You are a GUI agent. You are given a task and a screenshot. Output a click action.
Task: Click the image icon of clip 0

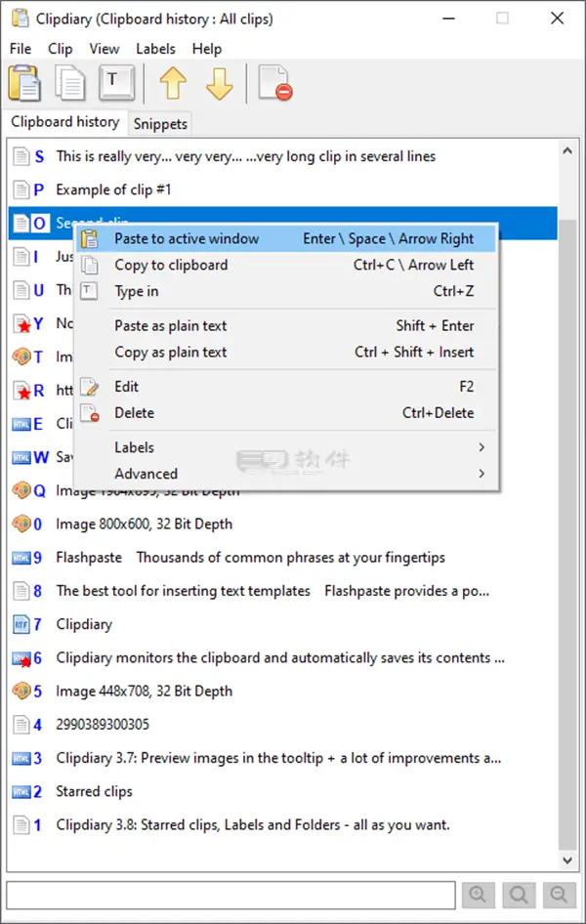coord(21,524)
